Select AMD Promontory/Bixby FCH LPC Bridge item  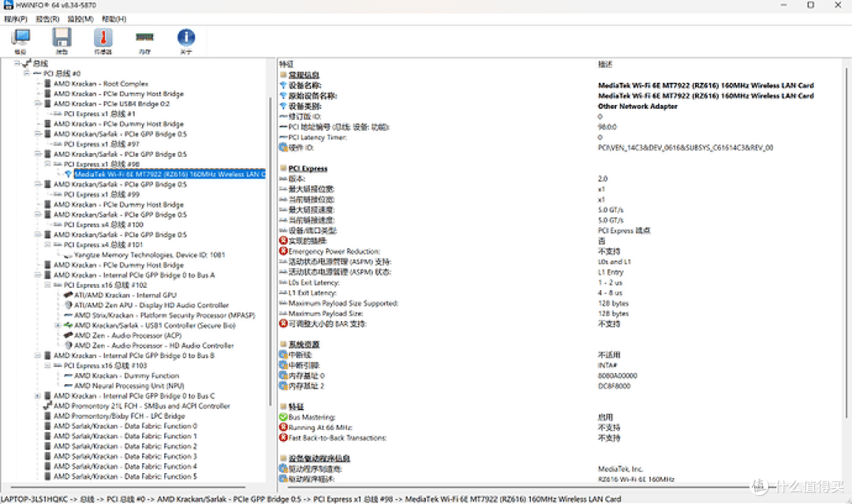click(x=120, y=416)
